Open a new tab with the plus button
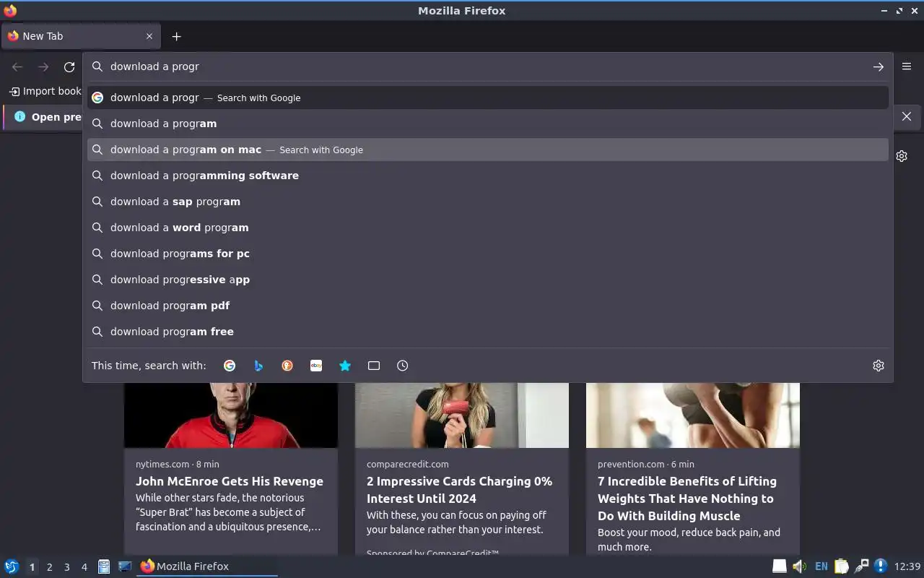The height and width of the screenshot is (578, 924). 176,36
